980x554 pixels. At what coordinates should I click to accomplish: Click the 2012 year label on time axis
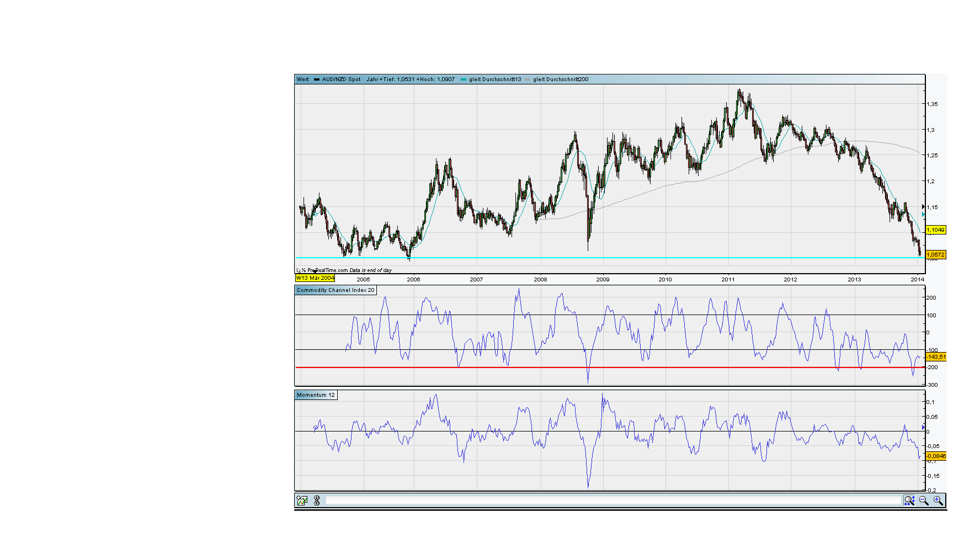click(790, 280)
